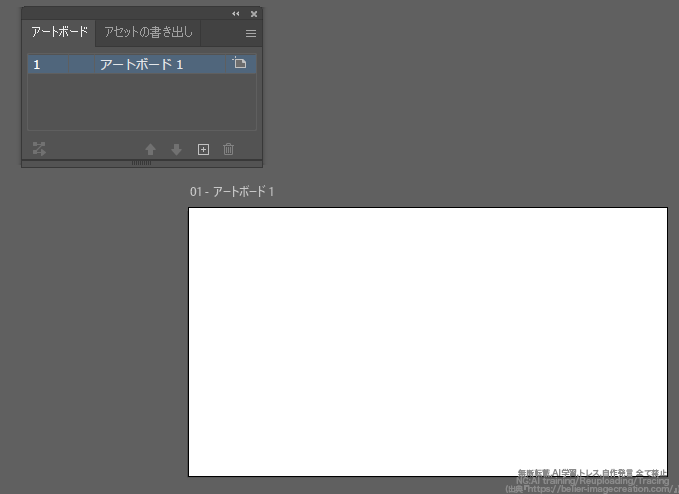Image resolution: width=679 pixels, height=494 pixels.
Task: Collapse the panel with double-arrow icon
Action: click(x=236, y=14)
